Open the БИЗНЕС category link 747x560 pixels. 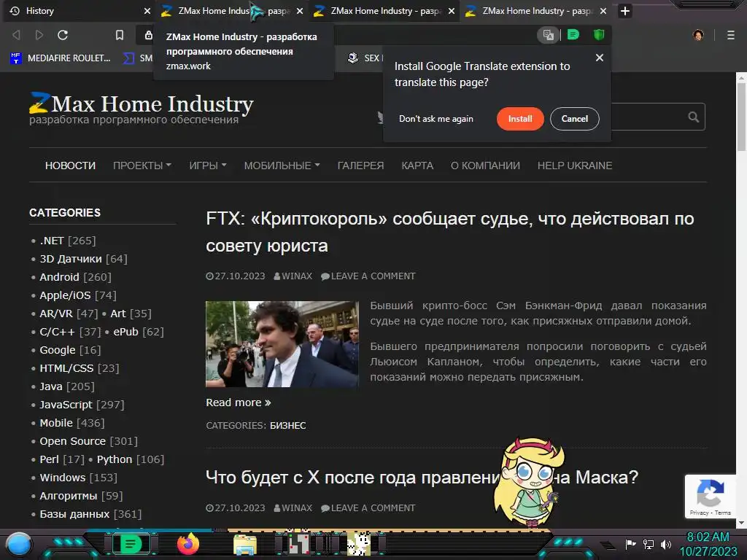coord(287,425)
